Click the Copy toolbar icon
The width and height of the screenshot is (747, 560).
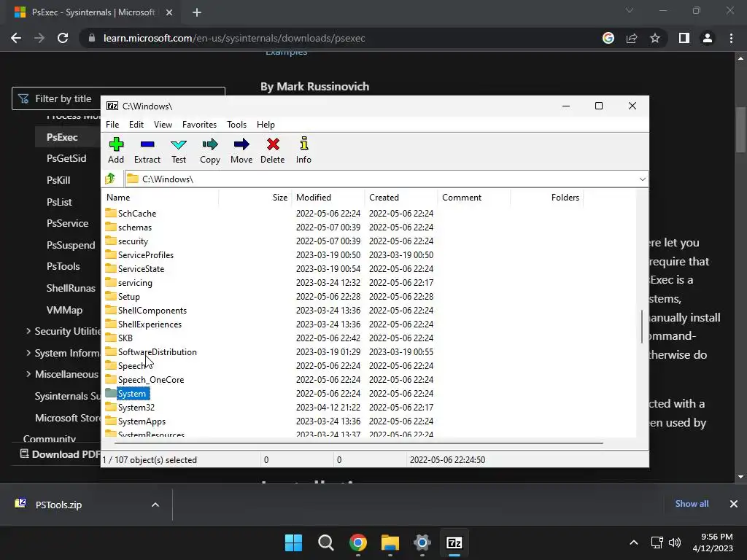(x=210, y=144)
